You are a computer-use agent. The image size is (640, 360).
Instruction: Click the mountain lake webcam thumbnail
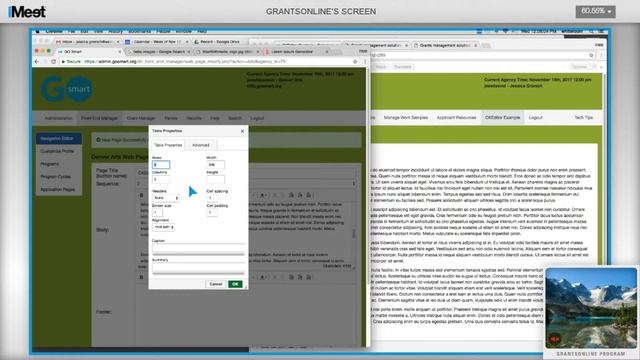tap(591, 309)
